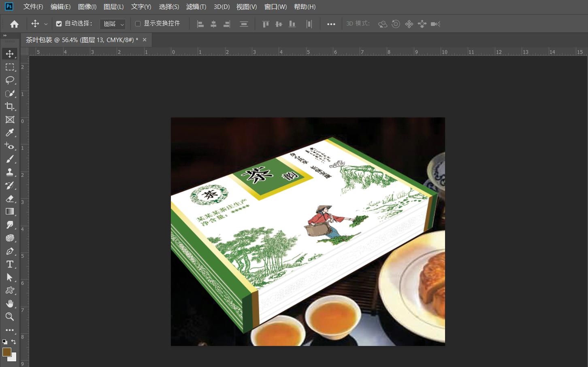588x367 pixels.
Task: Swap foreground and background colors
Action: pos(14,342)
